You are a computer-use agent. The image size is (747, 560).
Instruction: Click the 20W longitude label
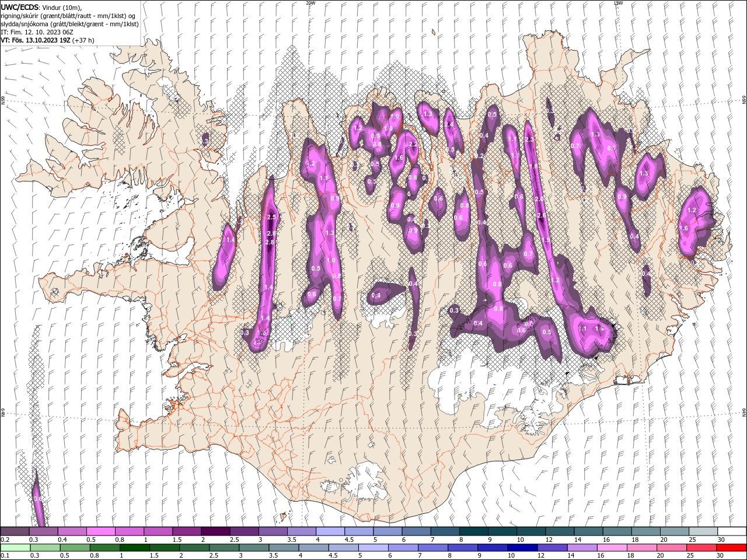tap(310, 3)
